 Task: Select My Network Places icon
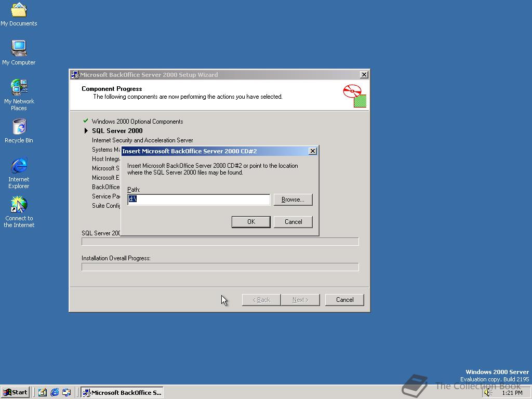pos(19,95)
